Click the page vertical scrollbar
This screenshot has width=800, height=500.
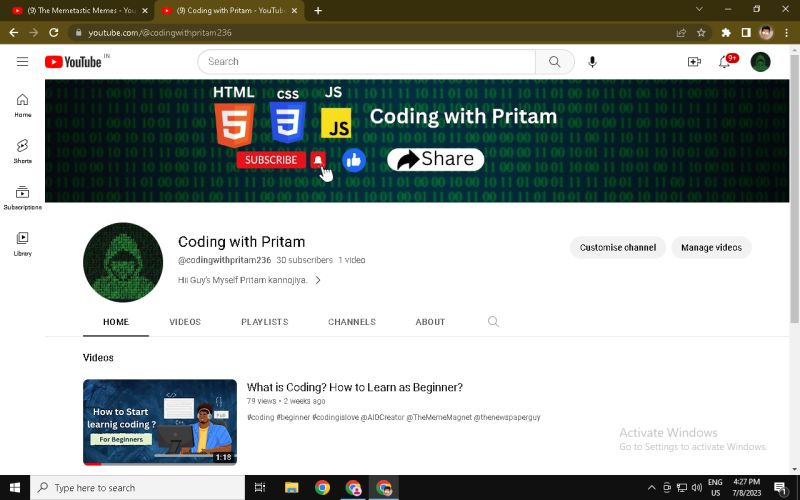pos(794,189)
